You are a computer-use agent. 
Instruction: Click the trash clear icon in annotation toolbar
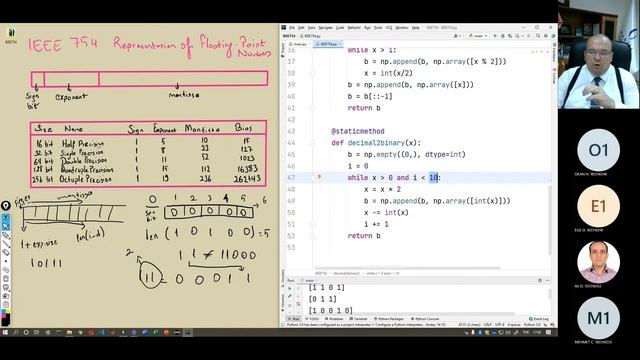(x=6, y=279)
